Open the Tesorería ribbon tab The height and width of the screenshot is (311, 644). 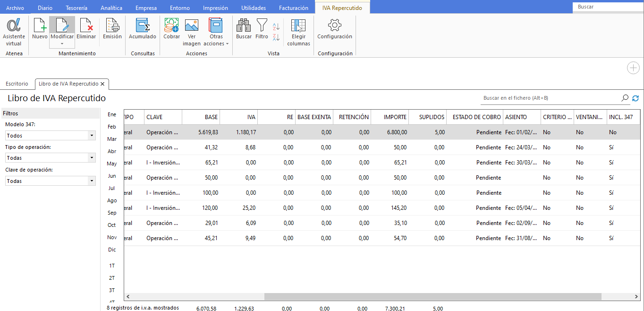pyautogui.click(x=76, y=8)
